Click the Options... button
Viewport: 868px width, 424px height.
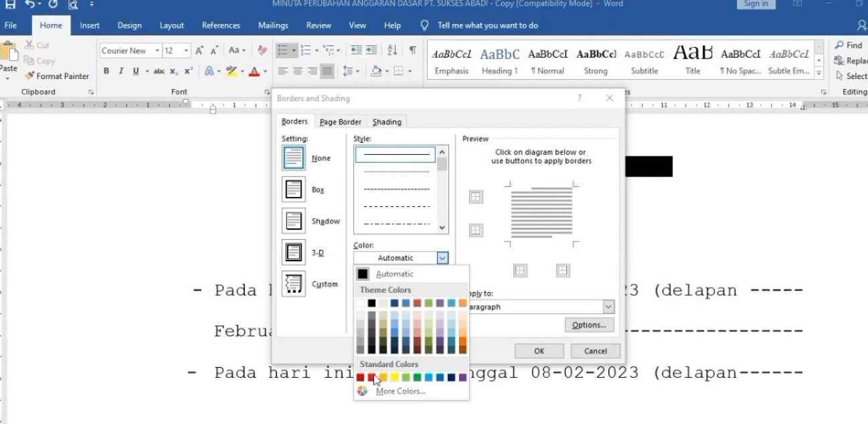pos(589,325)
